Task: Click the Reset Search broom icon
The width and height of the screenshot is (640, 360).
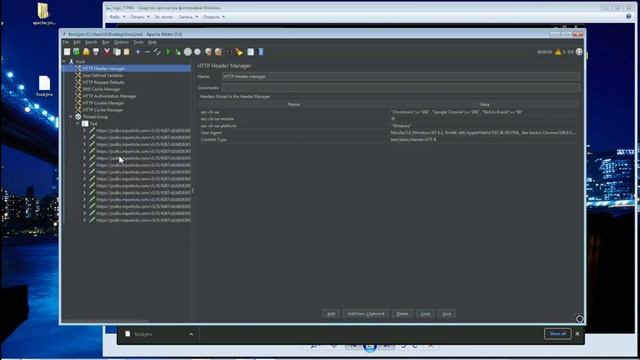Action: point(239,52)
